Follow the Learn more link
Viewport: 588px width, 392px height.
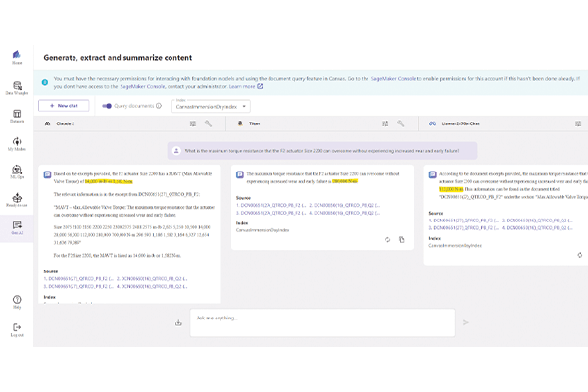pyautogui.click(x=242, y=86)
